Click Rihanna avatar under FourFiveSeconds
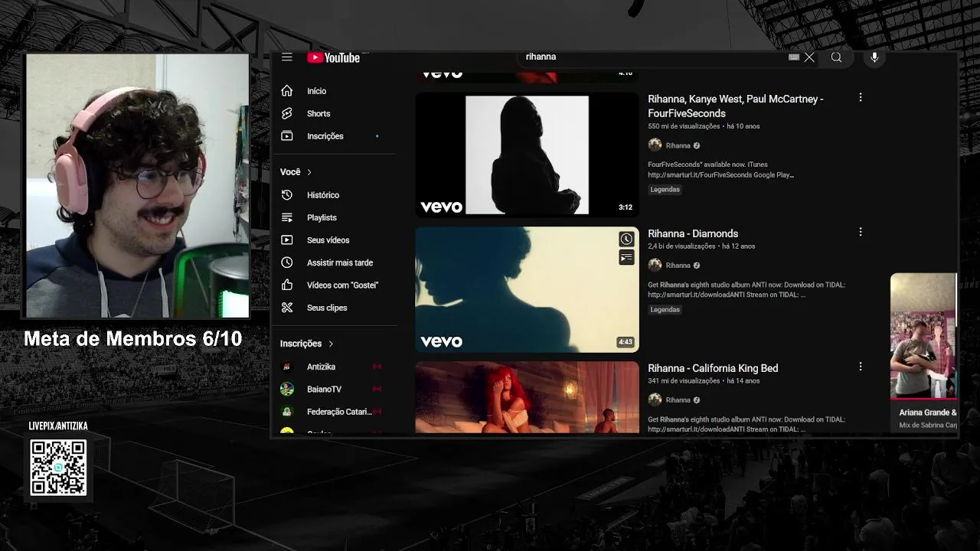The height and width of the screenshot is (551, 980). [655, 145]
